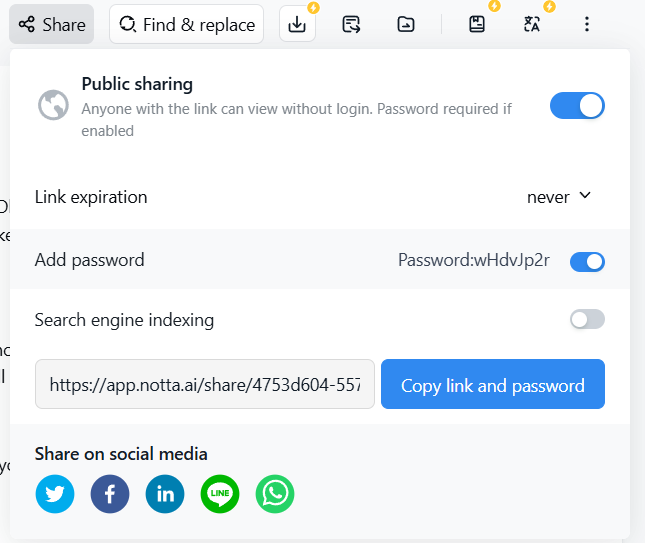Share via LINE

220,494
